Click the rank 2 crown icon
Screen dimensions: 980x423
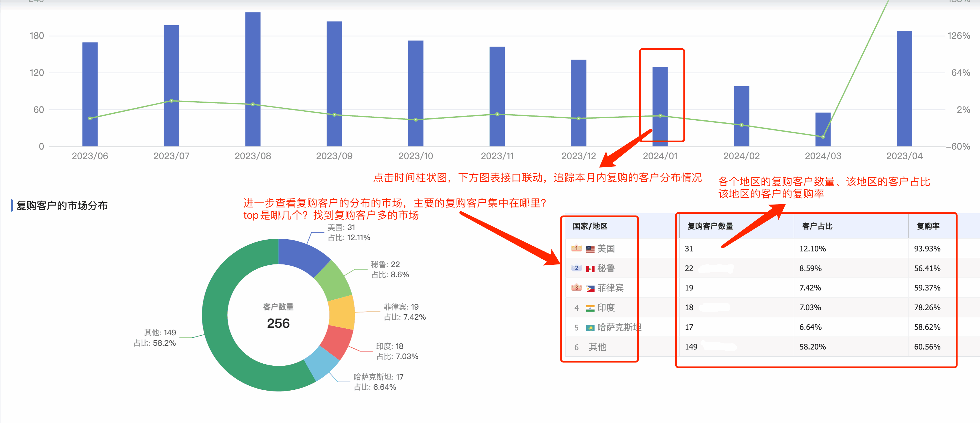coord(576,268)
